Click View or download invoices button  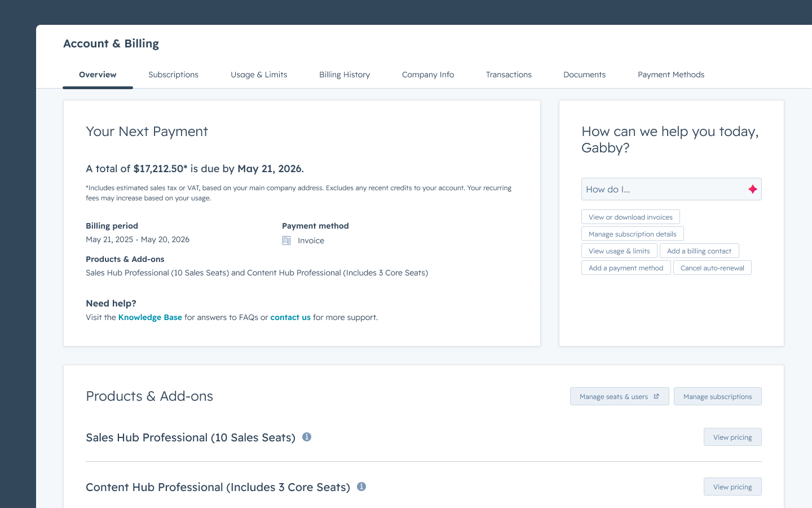pos(630,217)
